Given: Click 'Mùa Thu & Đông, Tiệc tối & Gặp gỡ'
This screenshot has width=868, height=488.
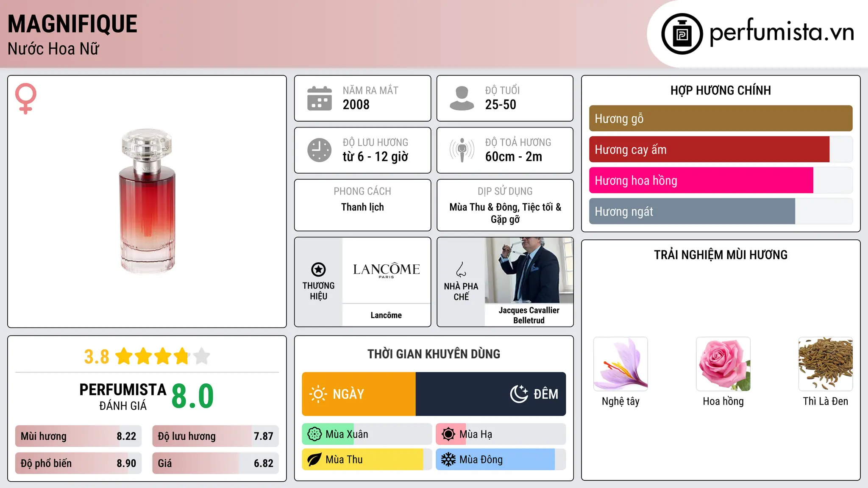Looking at the screenshot, I should pos(505,213).
